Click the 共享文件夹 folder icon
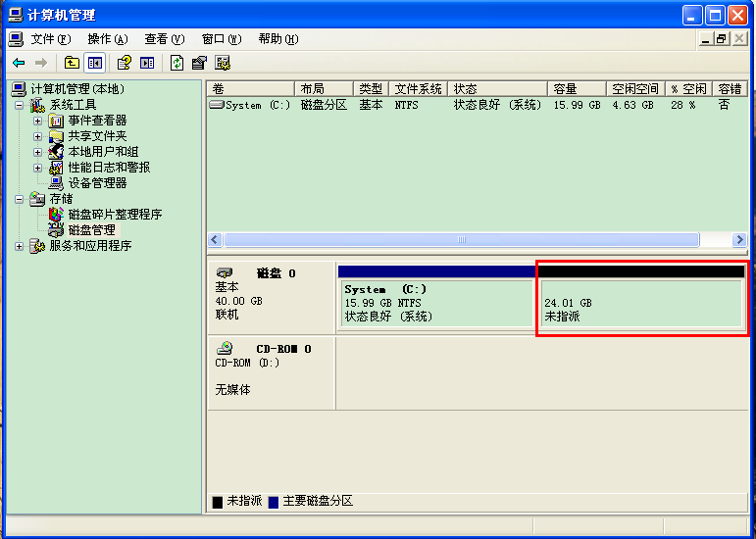The image size is (756, 539). coord(56,136)
